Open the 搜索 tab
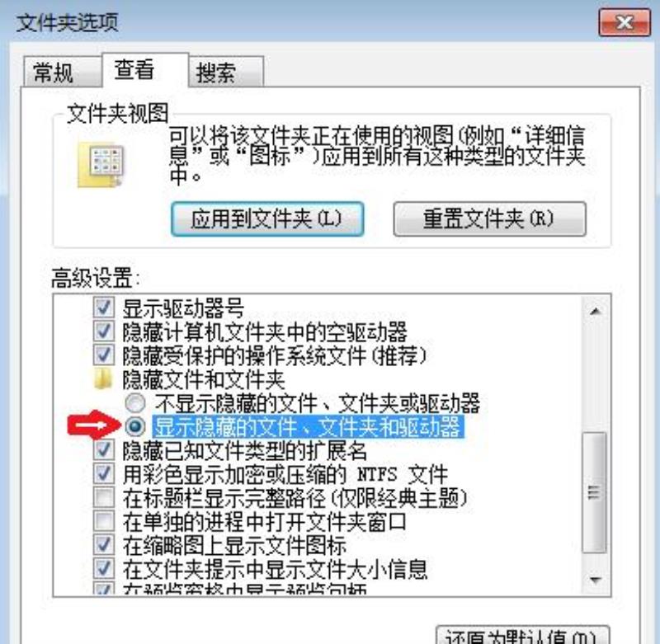The height and width of the screenshot is (644, 660). (226, 72)
